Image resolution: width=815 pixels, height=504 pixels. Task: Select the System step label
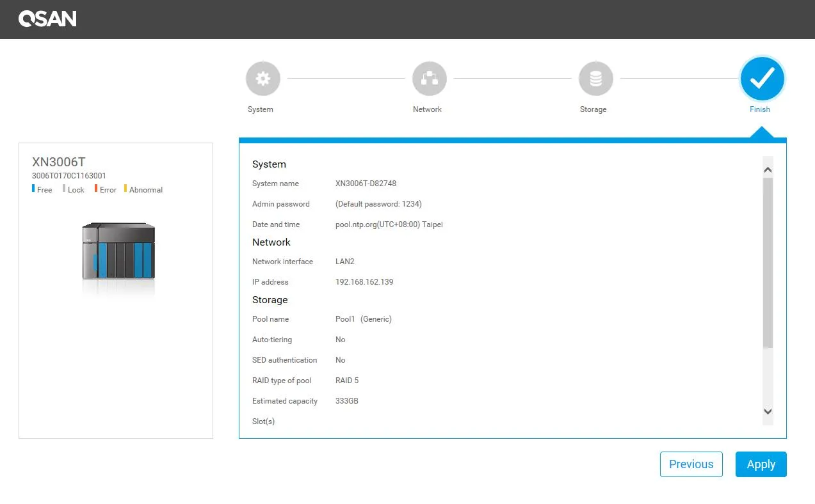point(261,109)
